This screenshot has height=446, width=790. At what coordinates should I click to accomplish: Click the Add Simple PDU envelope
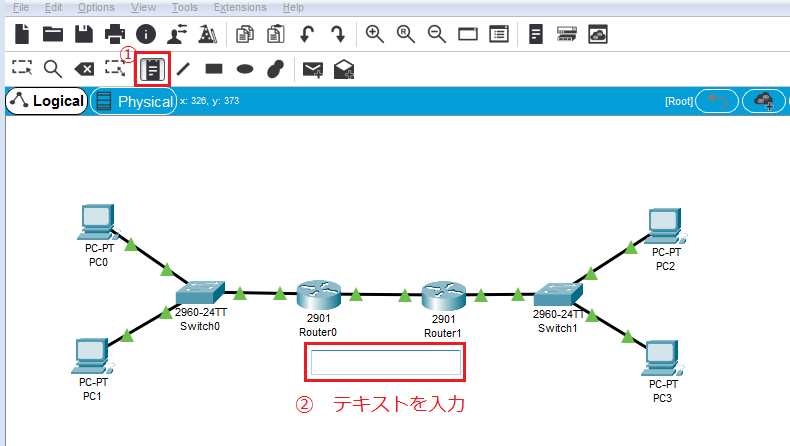pos(312,69)
